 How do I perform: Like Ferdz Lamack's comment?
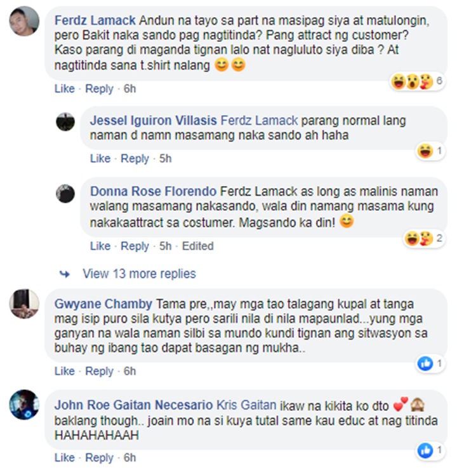tap(64, 89)
